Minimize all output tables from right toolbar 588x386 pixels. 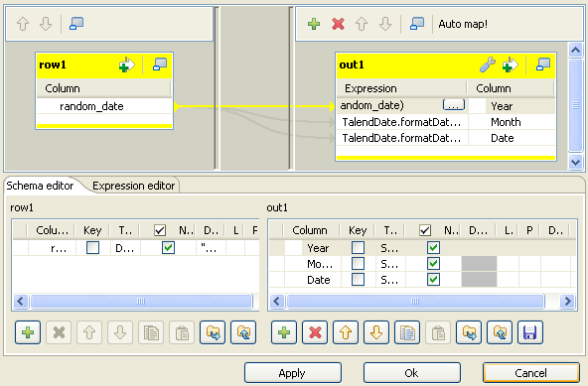(417, 24)
